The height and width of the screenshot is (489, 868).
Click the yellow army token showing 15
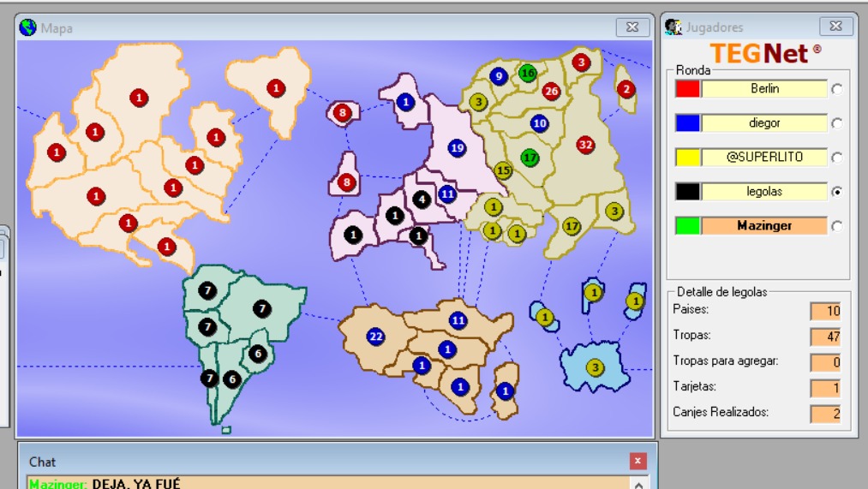tap(503, 170)
